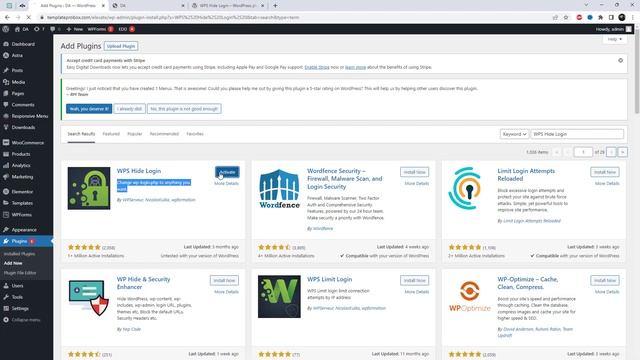Open Elementor in the sidebar
This screenshot has height=360, width=640.
coord(22,192)
